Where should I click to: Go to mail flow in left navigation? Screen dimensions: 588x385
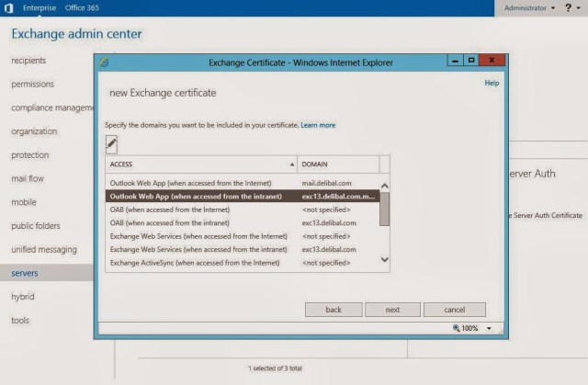coord(28,178)
